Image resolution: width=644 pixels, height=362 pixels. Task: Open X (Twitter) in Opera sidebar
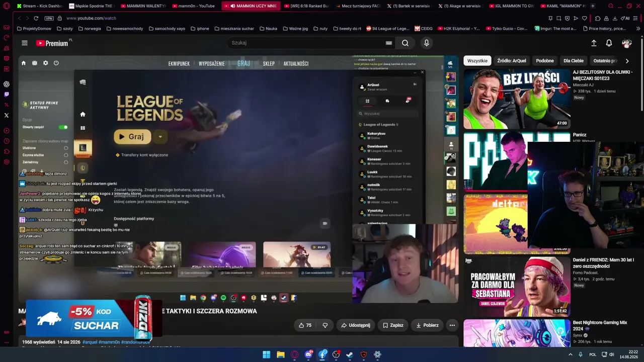(x=7, y=115)
